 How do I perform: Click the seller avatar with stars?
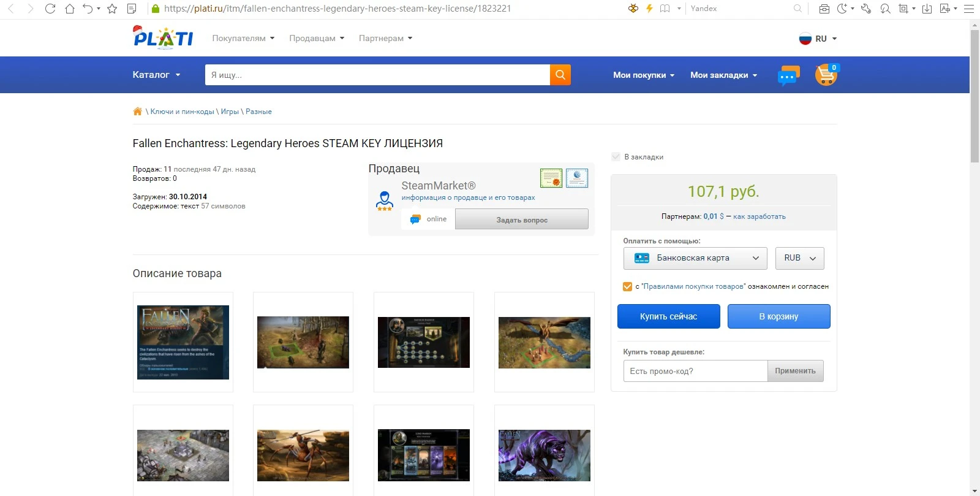pyautogui.click(x=385, y=201)
